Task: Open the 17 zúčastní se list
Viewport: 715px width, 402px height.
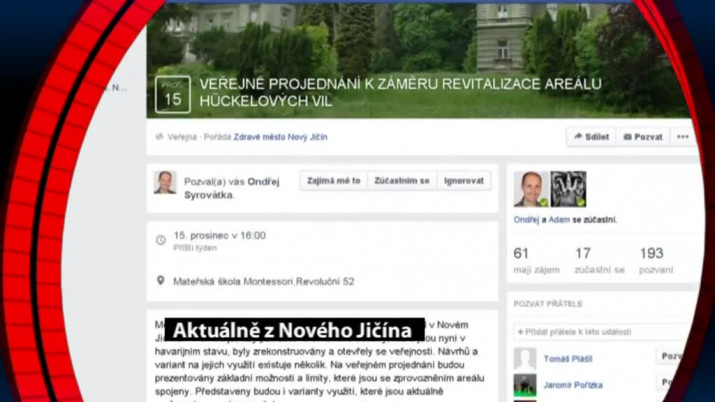Action: tap(597, 260)
